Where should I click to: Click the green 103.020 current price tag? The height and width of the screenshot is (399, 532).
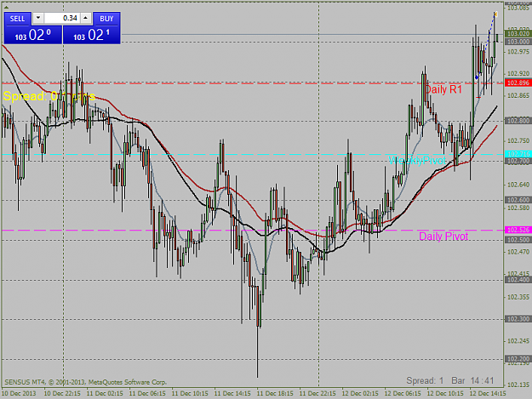518,33
